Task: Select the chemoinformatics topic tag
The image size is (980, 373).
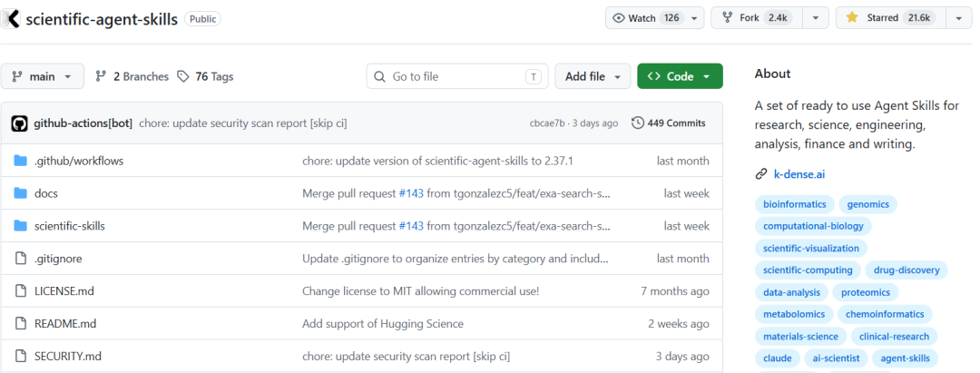Action: [x=885, y=314]
